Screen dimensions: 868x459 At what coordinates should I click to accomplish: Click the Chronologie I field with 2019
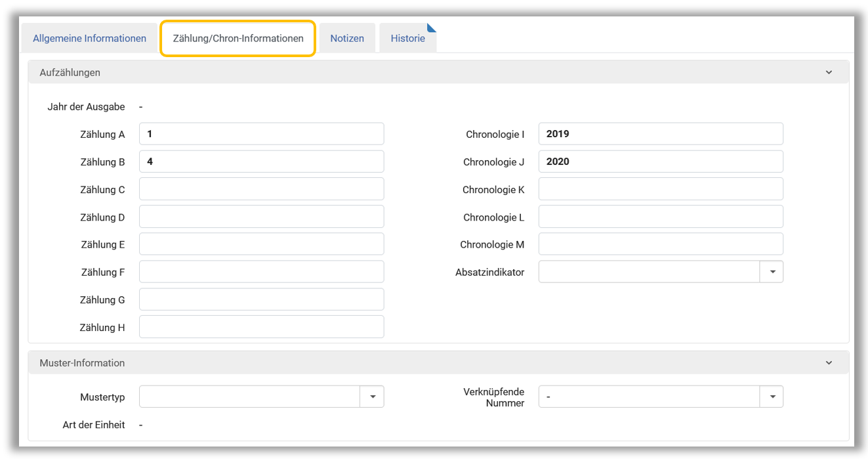coord(660,134)
